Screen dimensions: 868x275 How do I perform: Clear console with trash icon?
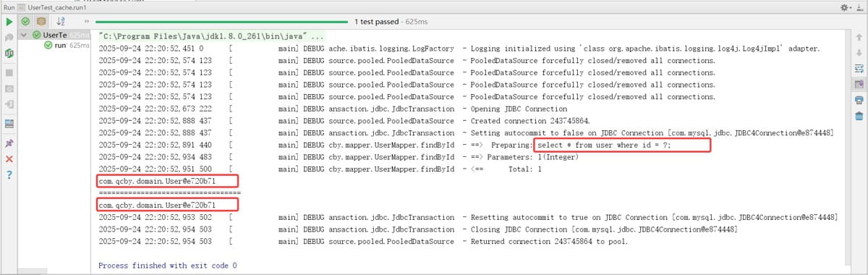859,116
